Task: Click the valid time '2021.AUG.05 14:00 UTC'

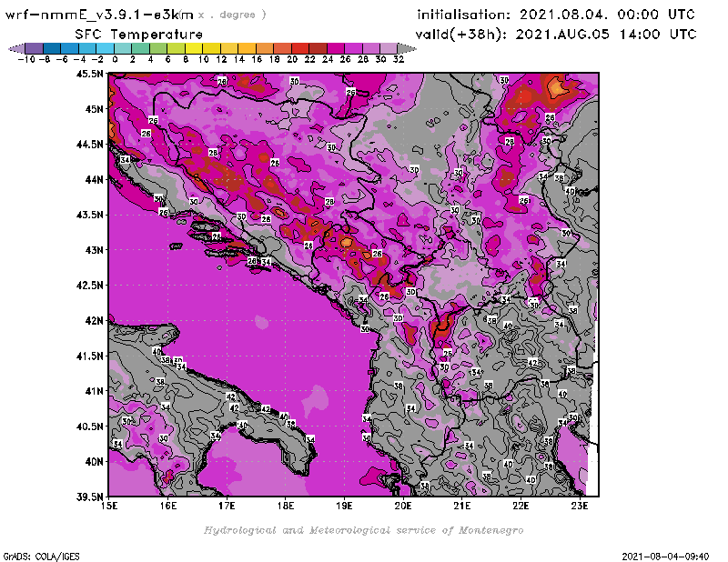Action: (606, 35)
